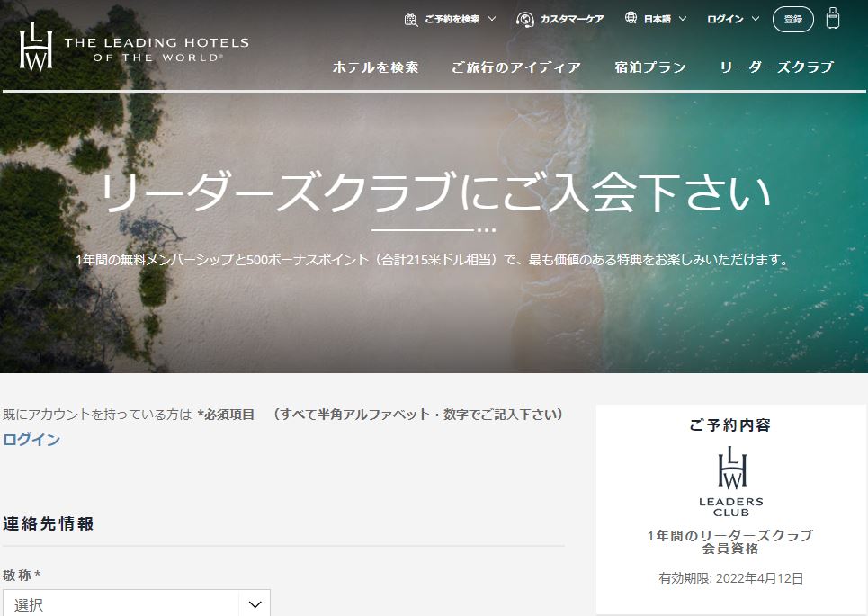Open the 宿泊プラン menu
This screenshot has width=868, height=616.
[650, 67]
